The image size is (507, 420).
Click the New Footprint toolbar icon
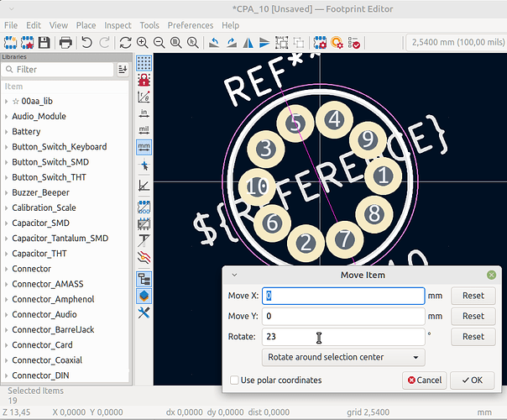pyautogui.click(x=10, y=42)
